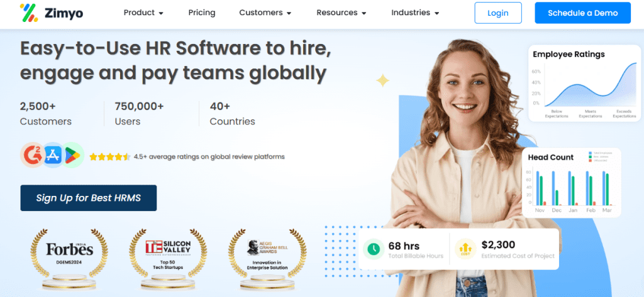The image size is (644, 297).
Task: Click the 4.5+ average ratings text
Action: 209,157
